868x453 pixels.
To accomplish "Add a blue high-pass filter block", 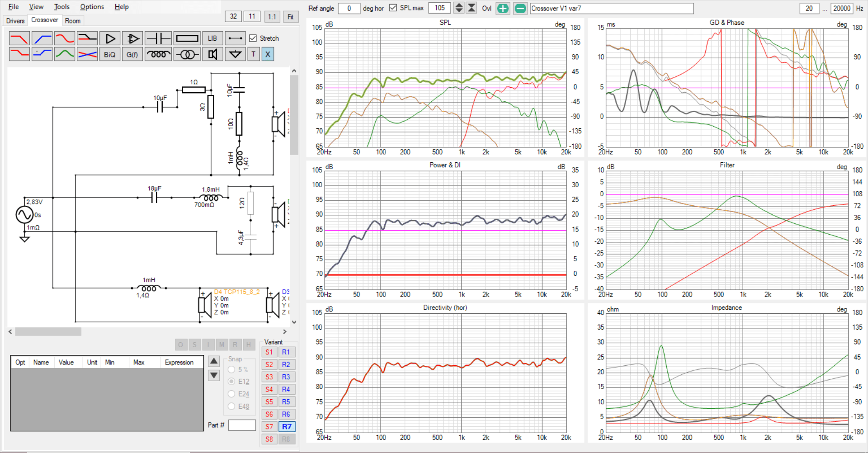I will [42, 38].
